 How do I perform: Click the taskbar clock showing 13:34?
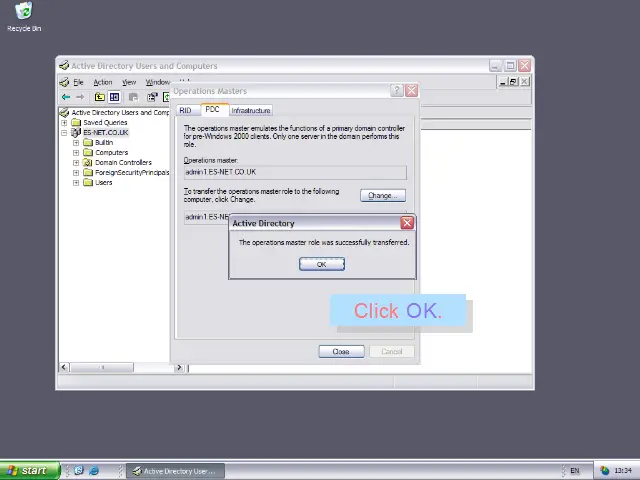pos(623,471)
